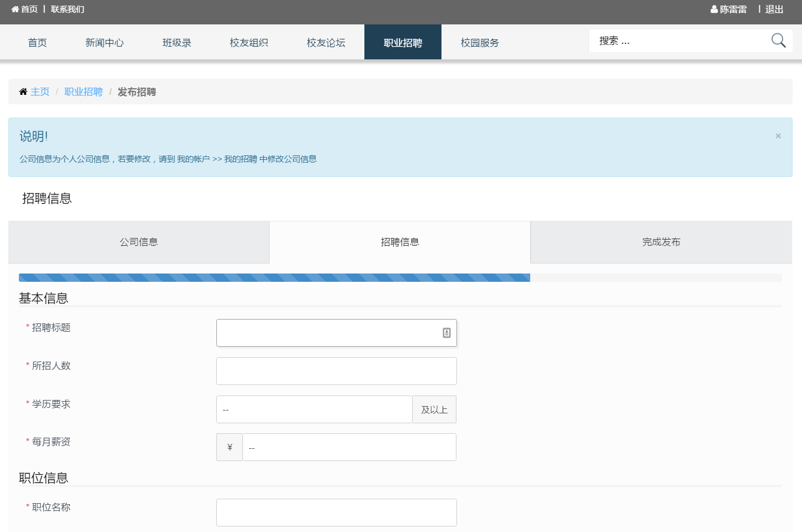Open 校友组织 in the navigation bar

(x=249, y=43)
